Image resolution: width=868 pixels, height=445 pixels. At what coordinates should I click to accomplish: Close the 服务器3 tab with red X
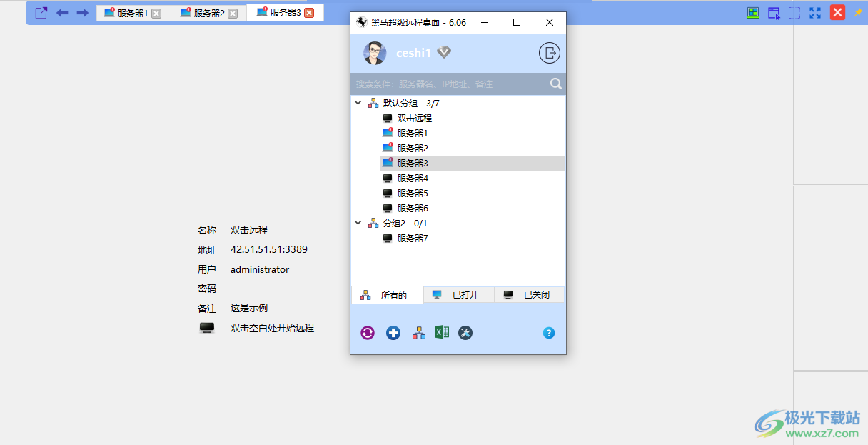309,12
